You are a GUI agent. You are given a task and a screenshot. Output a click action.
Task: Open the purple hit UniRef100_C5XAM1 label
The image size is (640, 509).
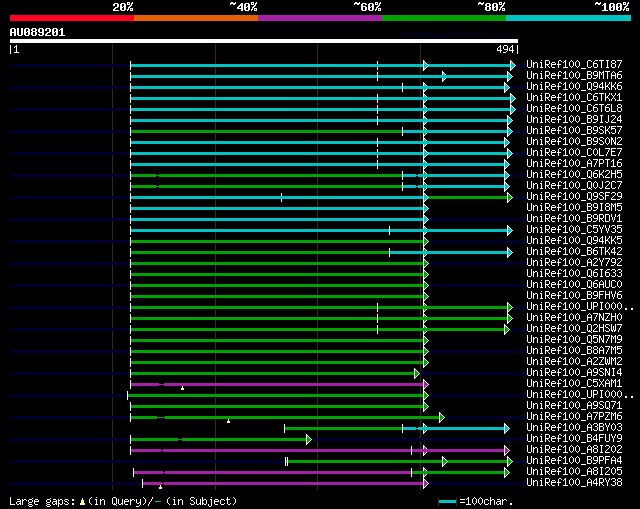574,384
